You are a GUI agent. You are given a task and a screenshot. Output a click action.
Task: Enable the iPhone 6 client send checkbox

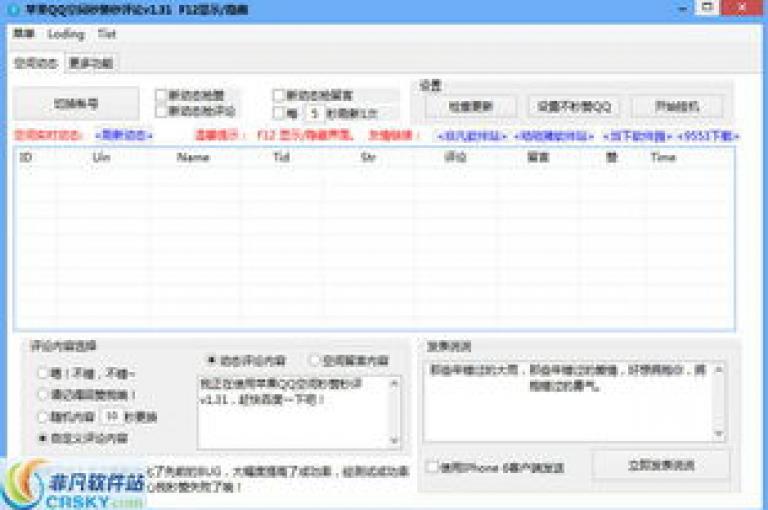[x=432, y=467]
